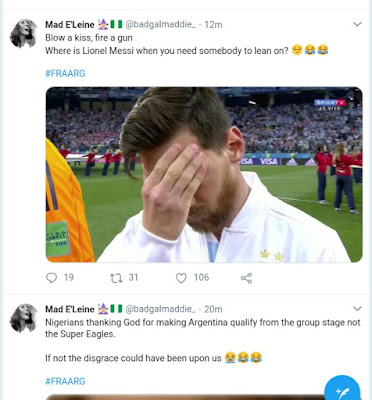
Task: Click the 31 retweets count
Action: (133, 277)
